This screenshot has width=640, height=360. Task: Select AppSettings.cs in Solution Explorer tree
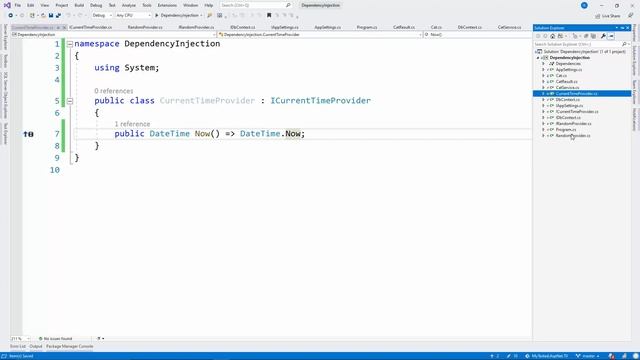(569, 70)
